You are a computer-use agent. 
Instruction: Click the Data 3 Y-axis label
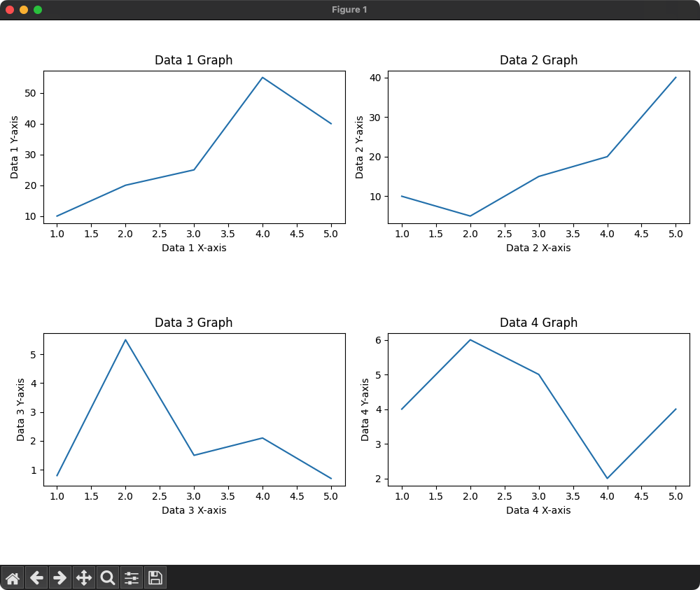[20, 409]
